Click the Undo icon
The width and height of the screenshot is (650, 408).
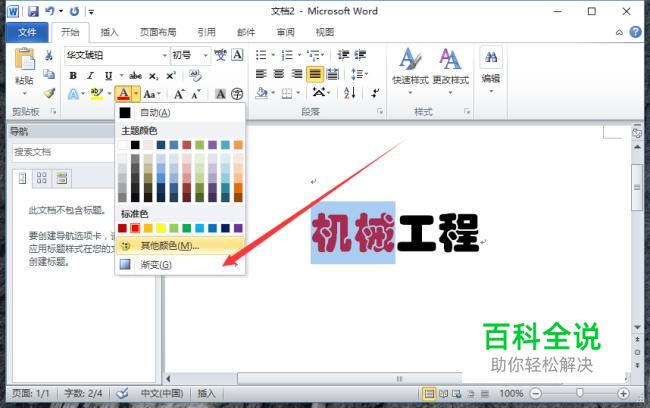[49, 11]
